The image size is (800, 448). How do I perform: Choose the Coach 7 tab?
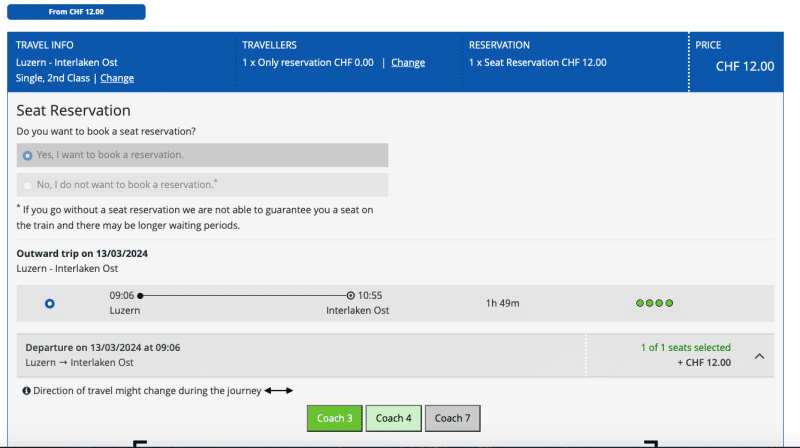click(452, 418)
